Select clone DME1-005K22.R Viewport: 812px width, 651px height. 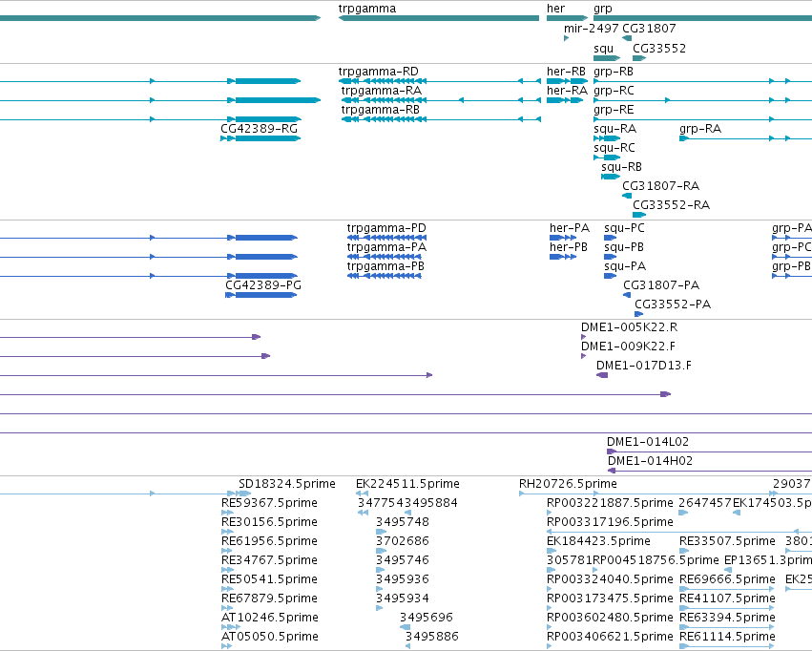point(629,327)
